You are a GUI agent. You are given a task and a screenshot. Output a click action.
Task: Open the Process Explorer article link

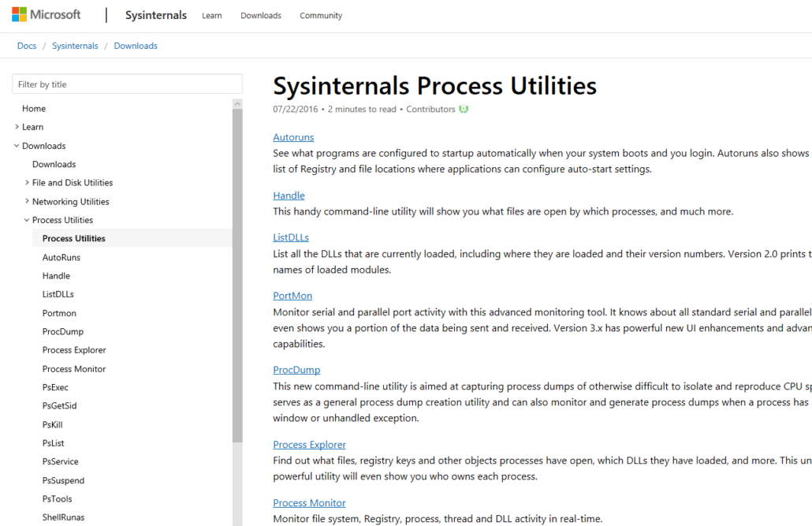coord(310,444)
